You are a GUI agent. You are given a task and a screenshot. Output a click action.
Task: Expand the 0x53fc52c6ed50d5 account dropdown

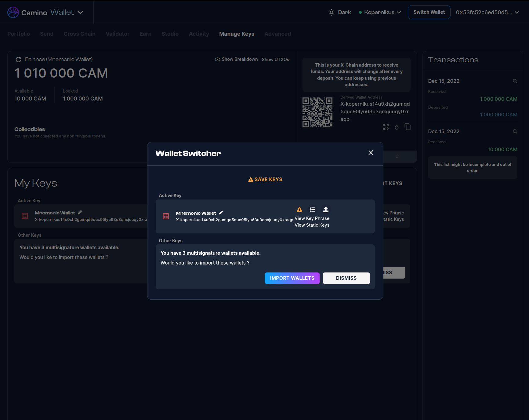[487, 13]
